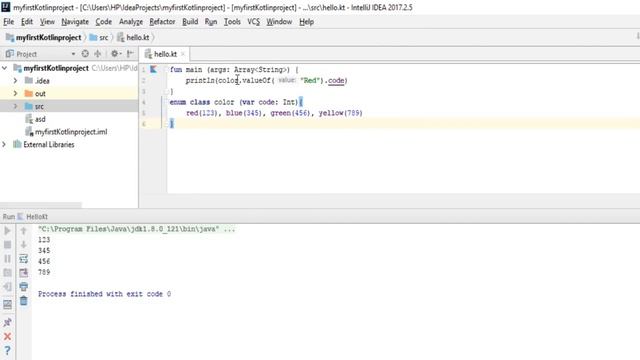Click console output line 789
Viewport: 640px width, 360px height.
click(44, 272)
